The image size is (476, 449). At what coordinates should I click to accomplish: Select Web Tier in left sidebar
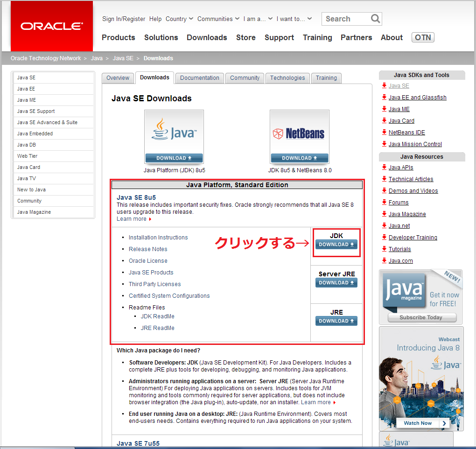(x=53, y=156)
